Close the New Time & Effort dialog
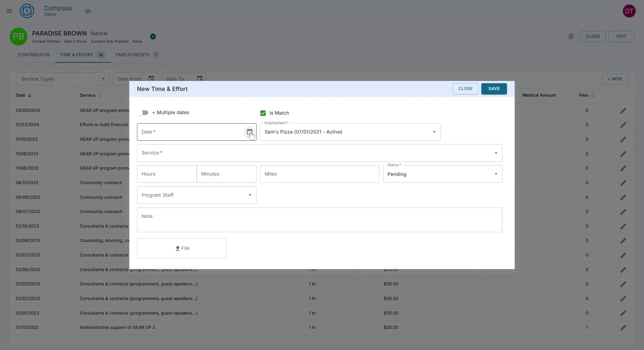Viewport: 644px width, 350px height. pyautogui.click(x=465, y=89)
